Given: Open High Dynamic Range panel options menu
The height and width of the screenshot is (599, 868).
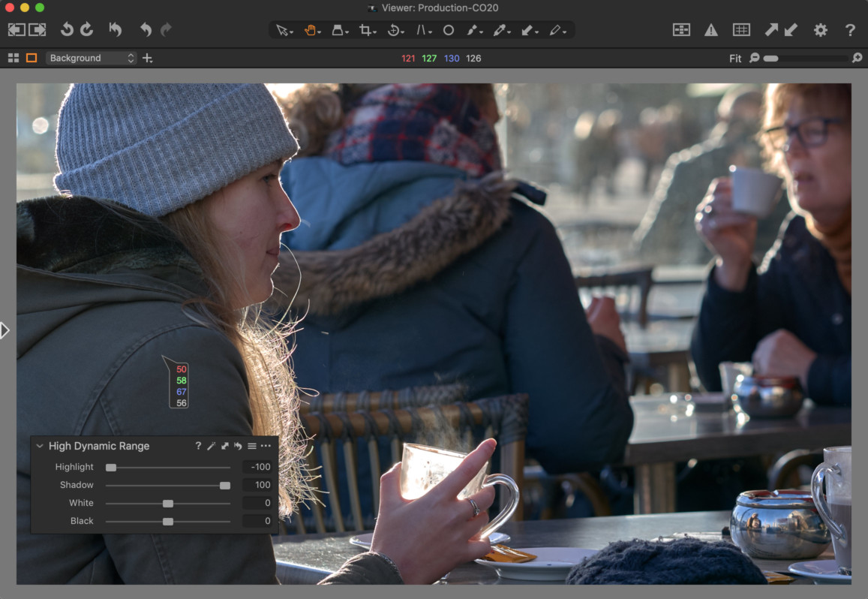Looking at the screenshot, I should tap(266, 445).
